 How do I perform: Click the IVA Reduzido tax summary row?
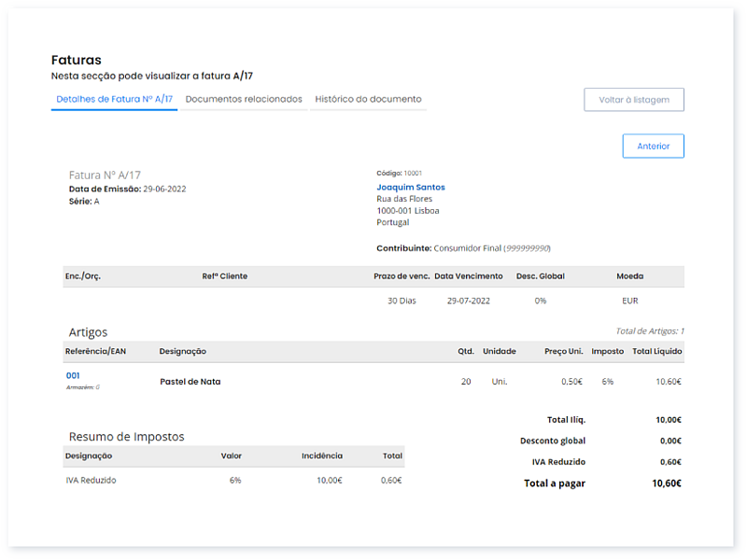click(x=90, y=480)
